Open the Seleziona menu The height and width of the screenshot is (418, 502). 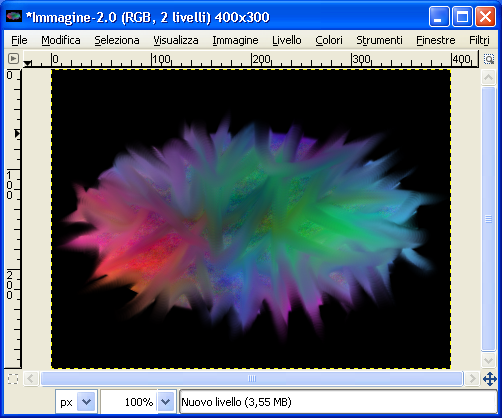point(117,40)
